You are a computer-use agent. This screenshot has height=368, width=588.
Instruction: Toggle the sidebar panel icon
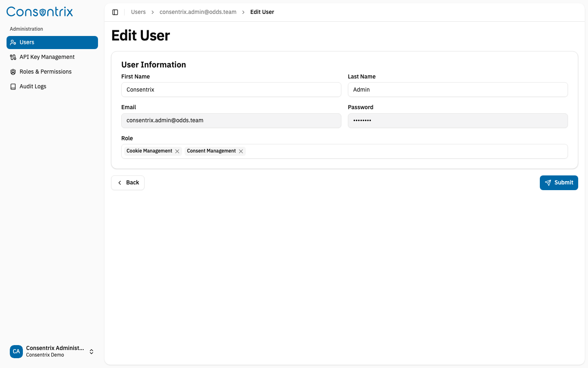[115, 12]
